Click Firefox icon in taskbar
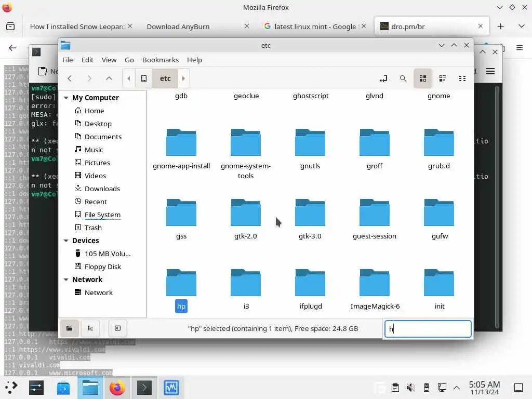 [x=117, y=388]
